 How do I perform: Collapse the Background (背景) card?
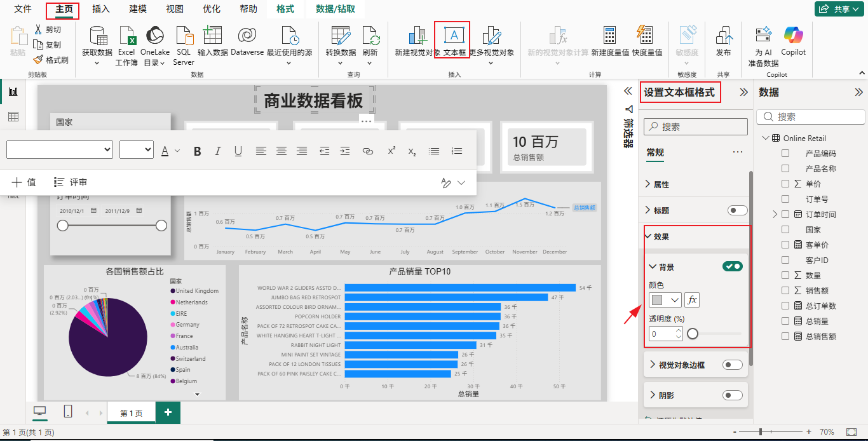pos(653,267)
